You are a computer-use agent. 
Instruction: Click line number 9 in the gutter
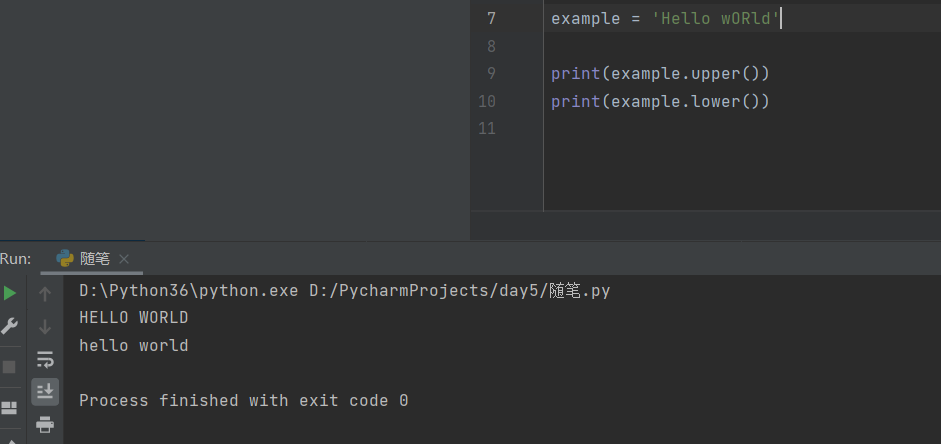pos(491,73)
